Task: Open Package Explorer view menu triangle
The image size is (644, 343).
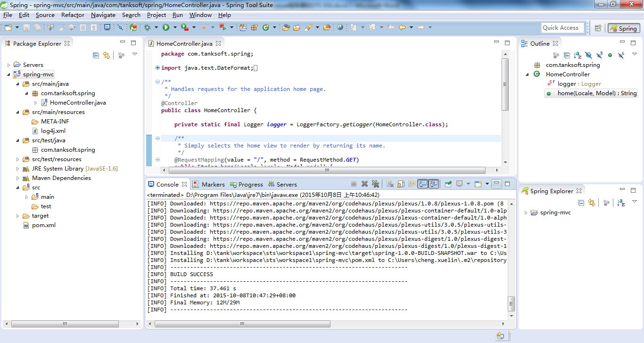Action: pos(135,55)
